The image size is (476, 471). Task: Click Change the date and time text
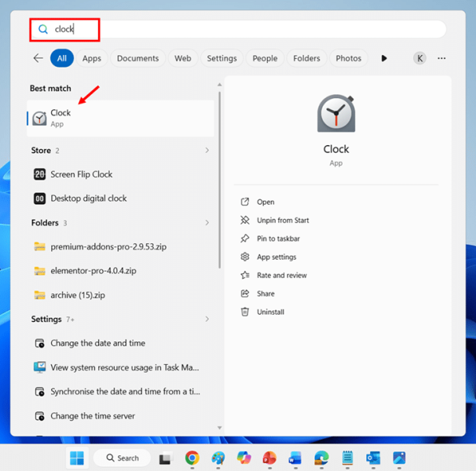click(97, 343)
